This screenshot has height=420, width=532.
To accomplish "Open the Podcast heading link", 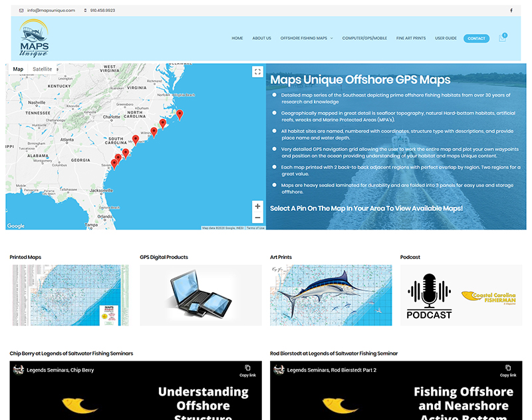I will [410, 257].
